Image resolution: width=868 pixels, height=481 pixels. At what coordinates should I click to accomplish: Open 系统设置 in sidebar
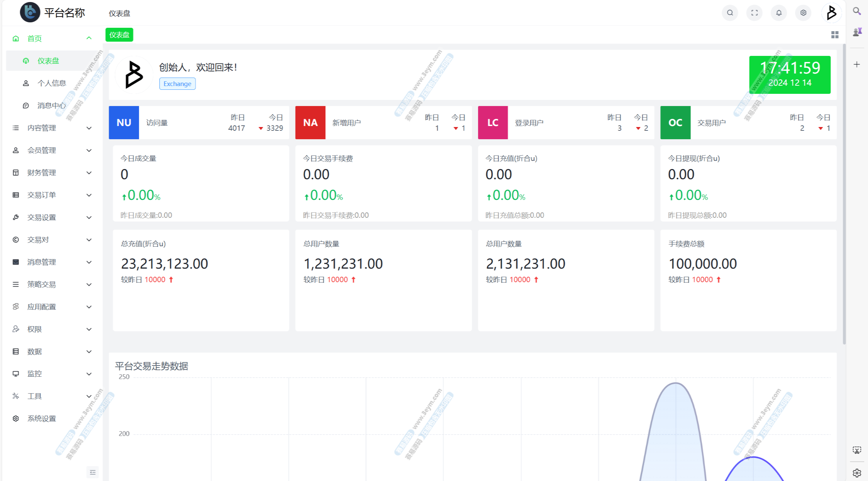point(41,418)
